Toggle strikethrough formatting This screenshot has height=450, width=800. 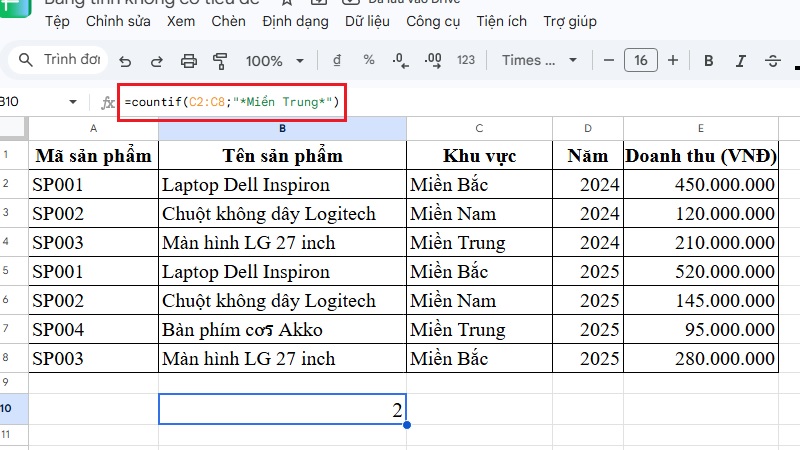pos(773,61)
